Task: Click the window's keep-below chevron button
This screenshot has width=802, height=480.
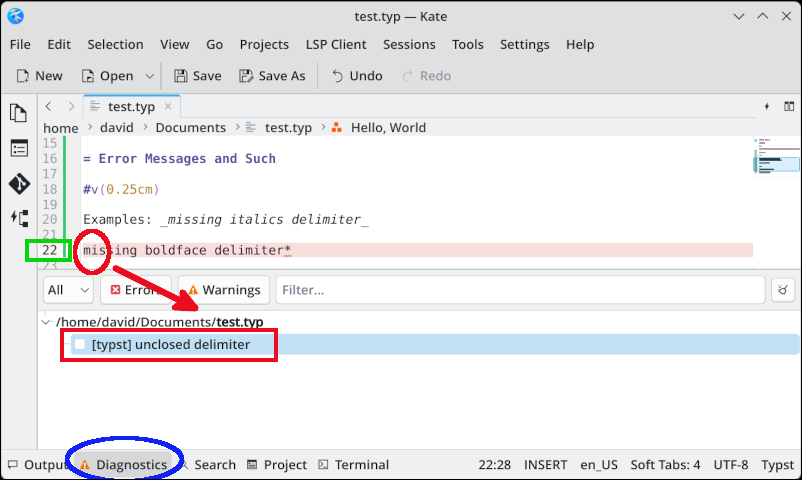Action: (x=739, y=16)
